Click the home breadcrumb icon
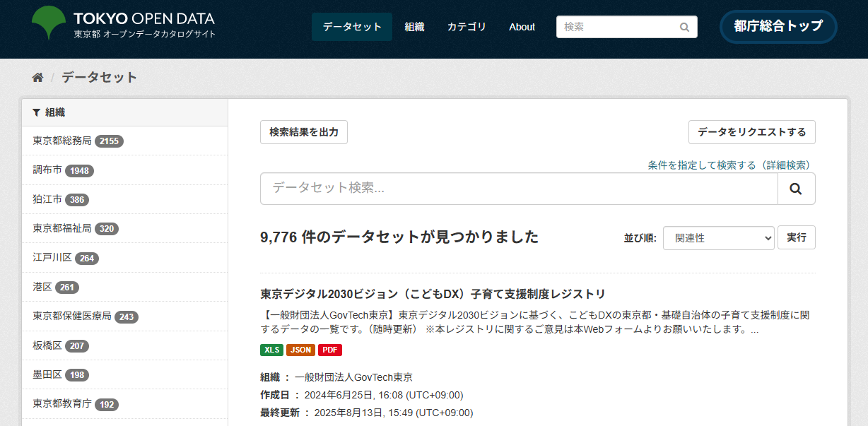Viewport: 868px width, 426px height. coord(37,76)
